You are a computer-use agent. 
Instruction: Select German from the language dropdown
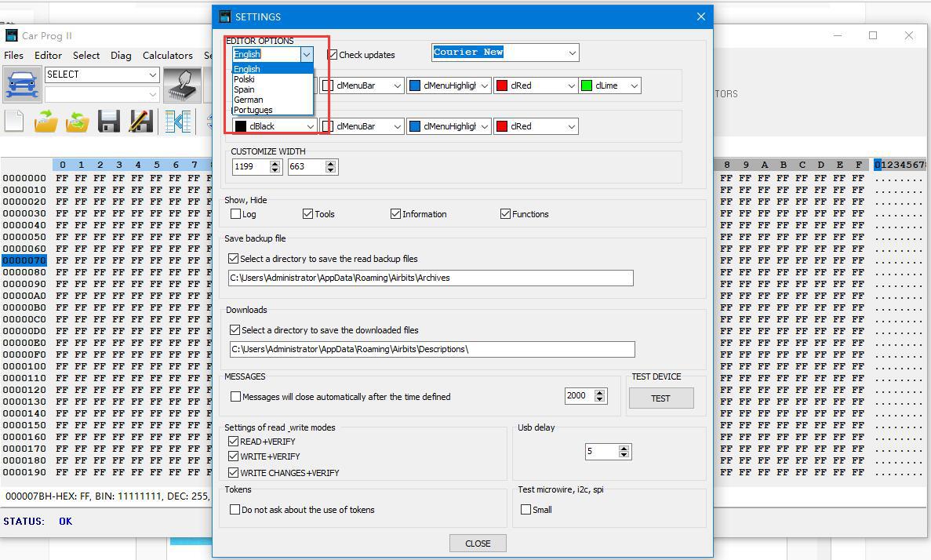click(249, 99)
